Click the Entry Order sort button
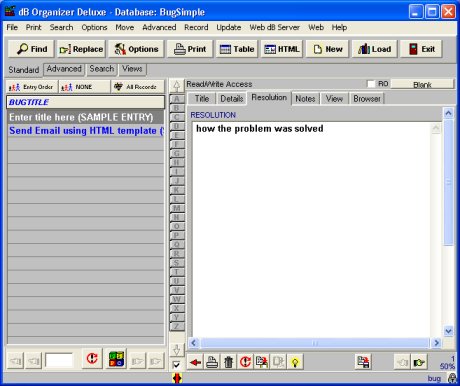Screen dimensions: 460x386 click(32, 87)
